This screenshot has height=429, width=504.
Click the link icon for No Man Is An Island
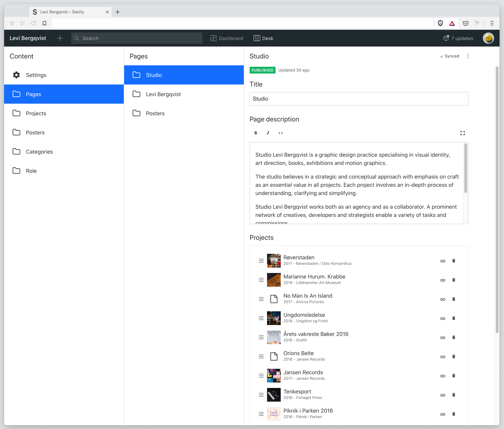[x=442, y=299]
